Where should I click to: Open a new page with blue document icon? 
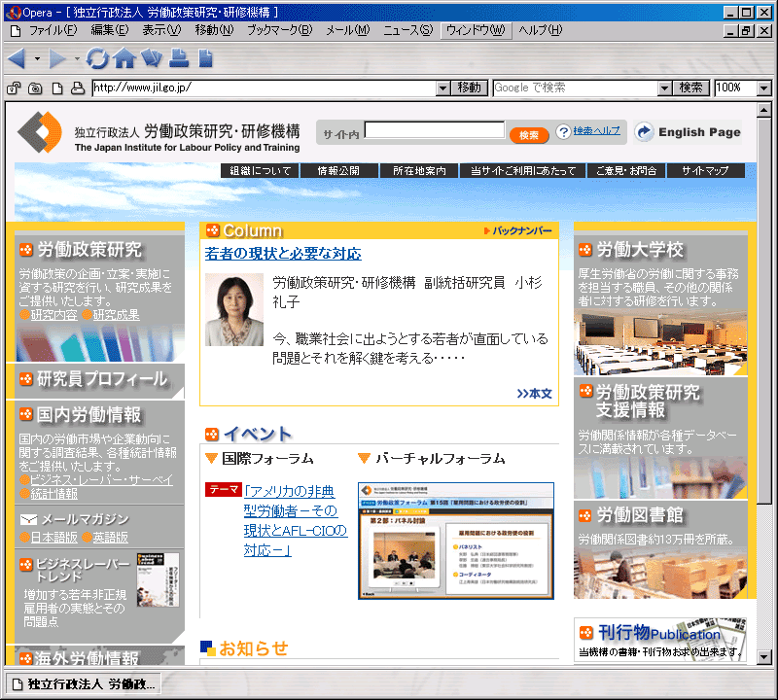(x=205, y=58)
